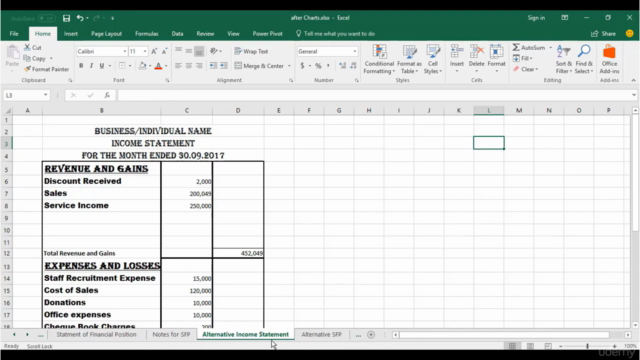Image resolution: width=640 pixels, height=360 pixels.
Task: Apply Accounting dollar number format
Action: click(x=302, y=66)
